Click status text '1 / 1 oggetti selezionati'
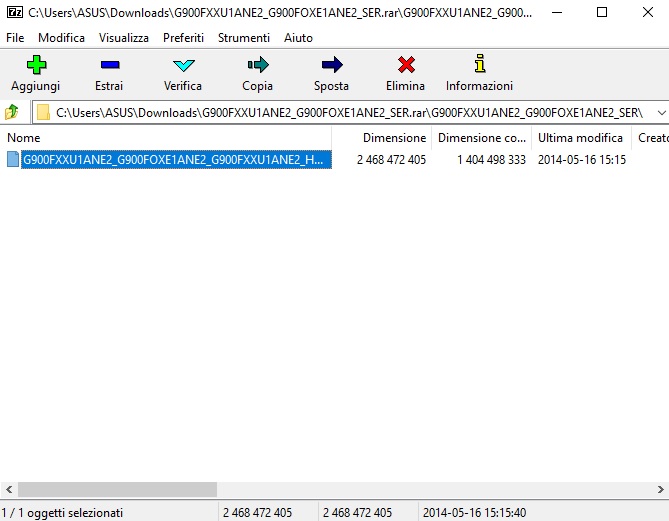This screenshot has height=521, width=669. tap(62, 512)
